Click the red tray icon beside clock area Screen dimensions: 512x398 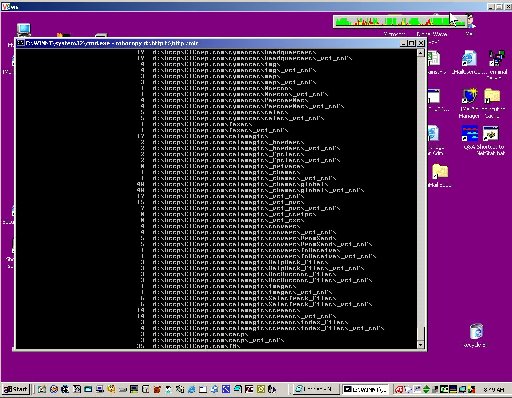(x=399, y=389)
